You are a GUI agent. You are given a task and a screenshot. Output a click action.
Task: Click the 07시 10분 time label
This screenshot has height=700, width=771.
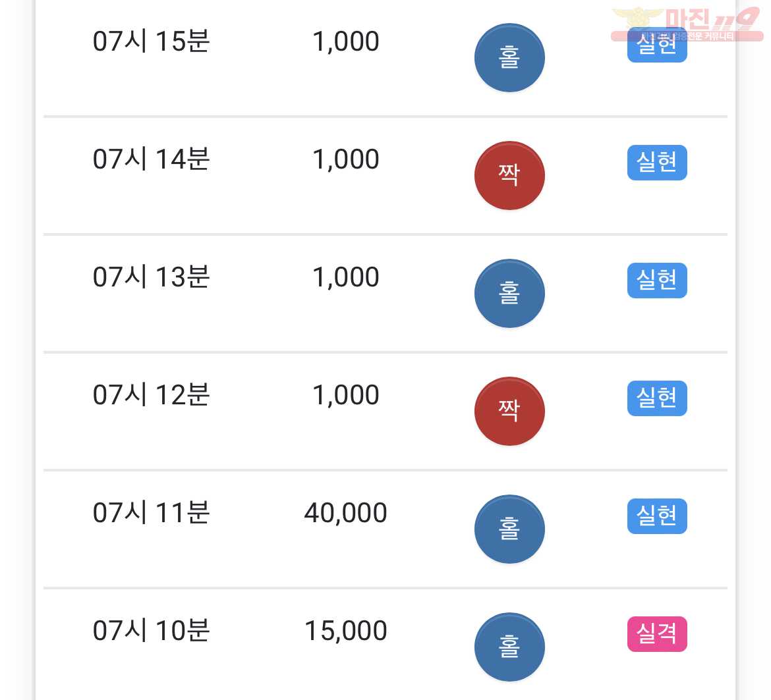point(152,630)
